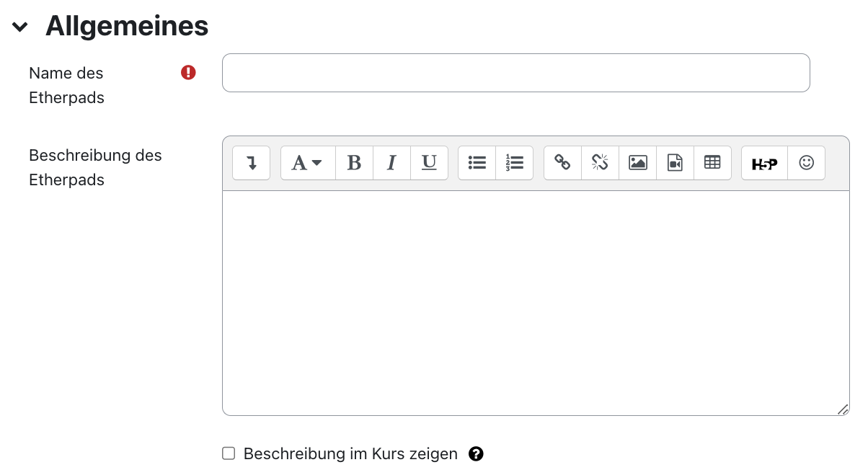This screenshot has width=868, height=470.
Task: Click the Name des Etherpads input field
Action: (x=515, y=72)
